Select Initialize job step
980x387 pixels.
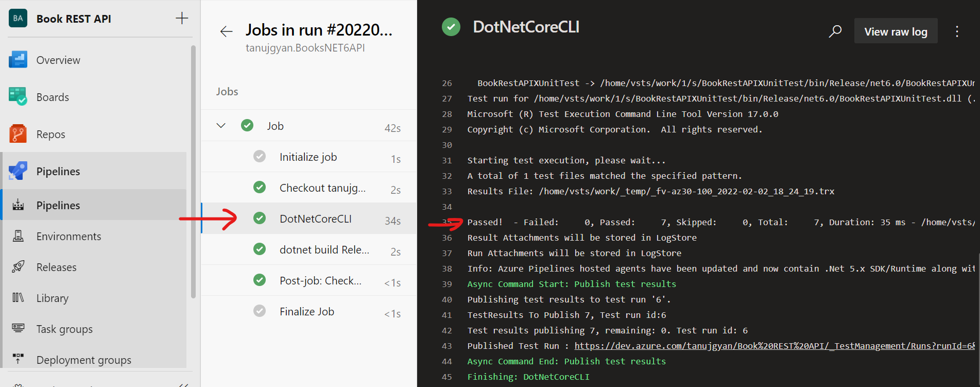pyautogui.click(x=309, y=157)
